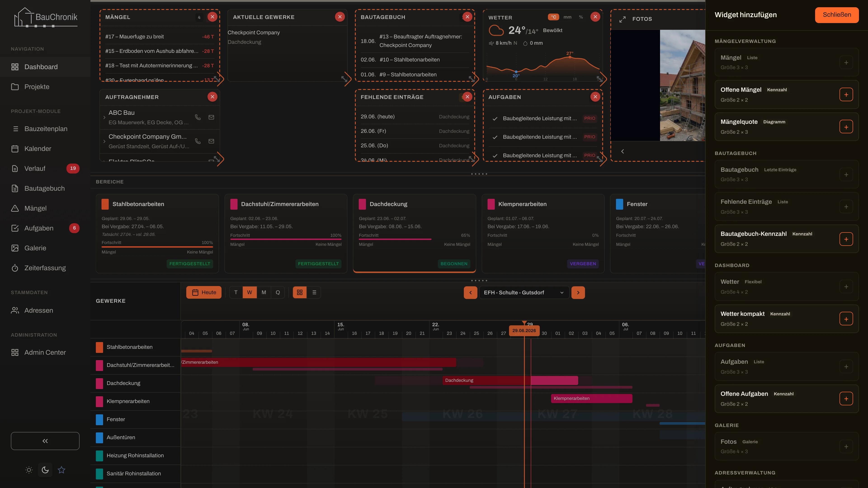Collapse the sidebar with double chevron

[x=45, y=441]
